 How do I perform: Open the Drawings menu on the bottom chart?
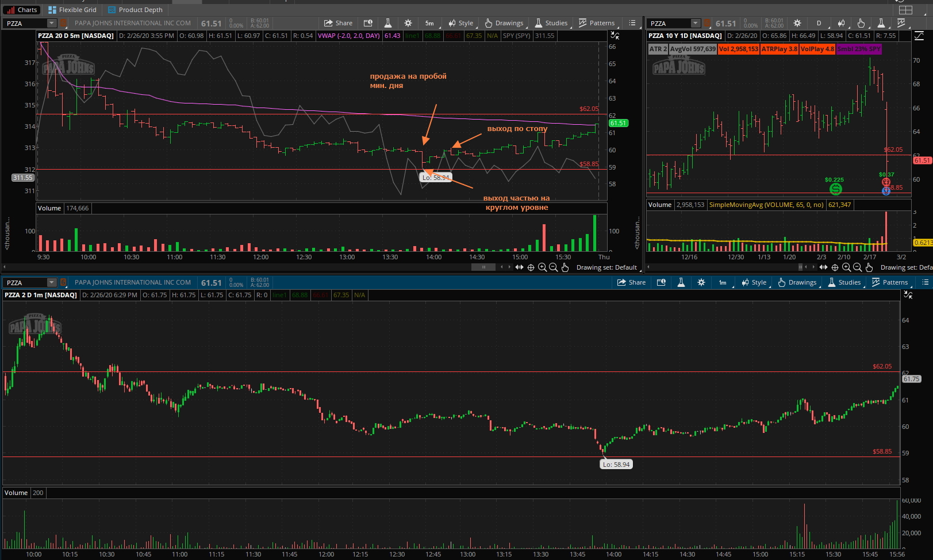797,282
